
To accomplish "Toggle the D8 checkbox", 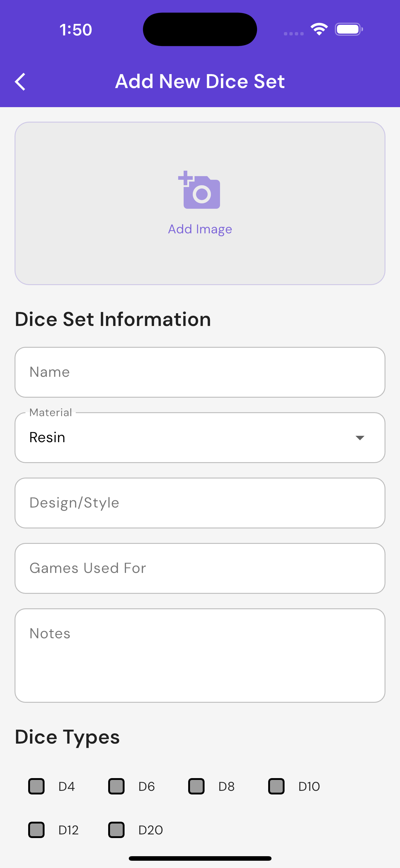I will pos(196,787).
